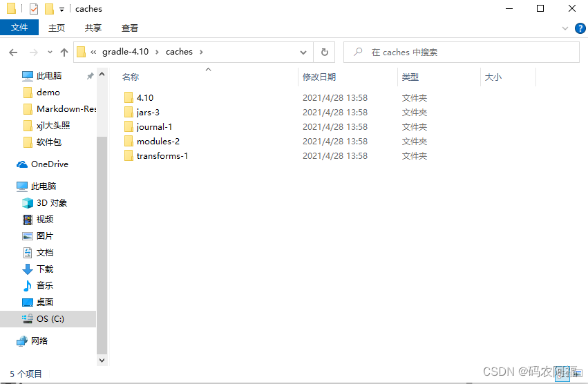Go back with the left arrow

coord(13,52)
